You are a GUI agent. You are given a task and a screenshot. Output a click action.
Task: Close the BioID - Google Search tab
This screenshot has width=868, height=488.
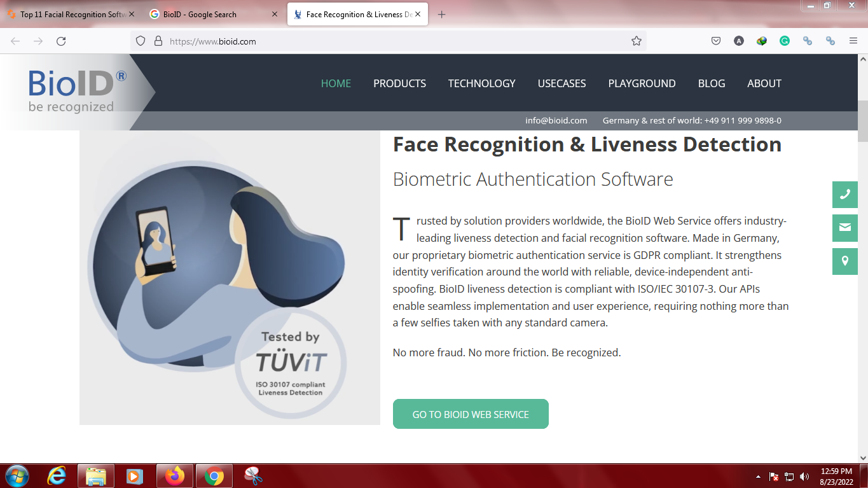coord(275,14)
